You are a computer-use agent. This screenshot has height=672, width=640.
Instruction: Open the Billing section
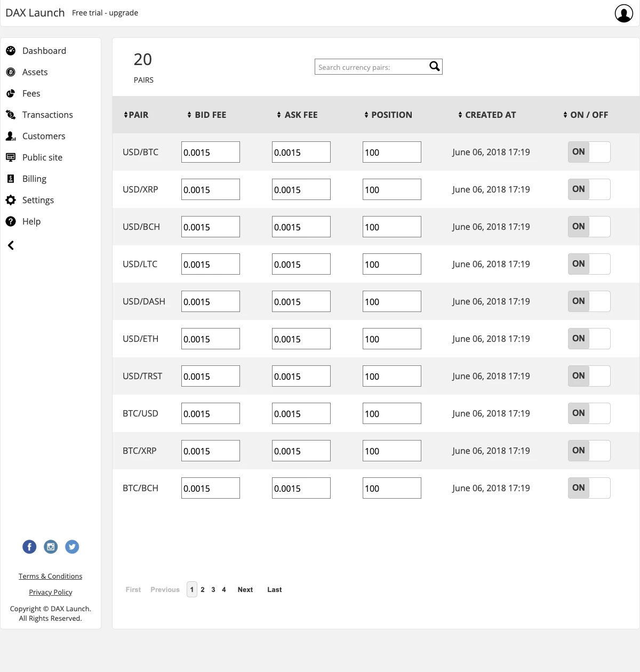tap(34, 179)
